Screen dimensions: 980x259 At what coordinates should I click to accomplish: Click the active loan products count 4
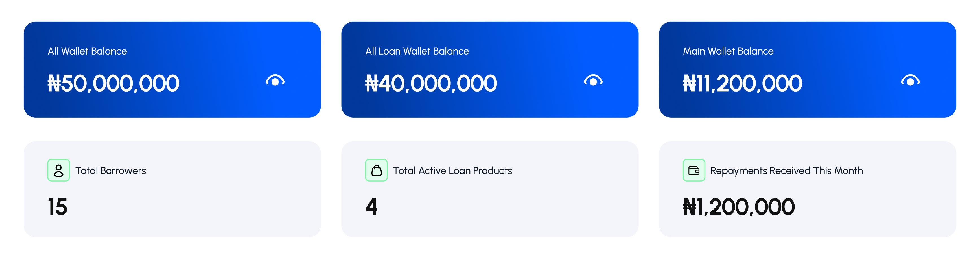(371, 207)
